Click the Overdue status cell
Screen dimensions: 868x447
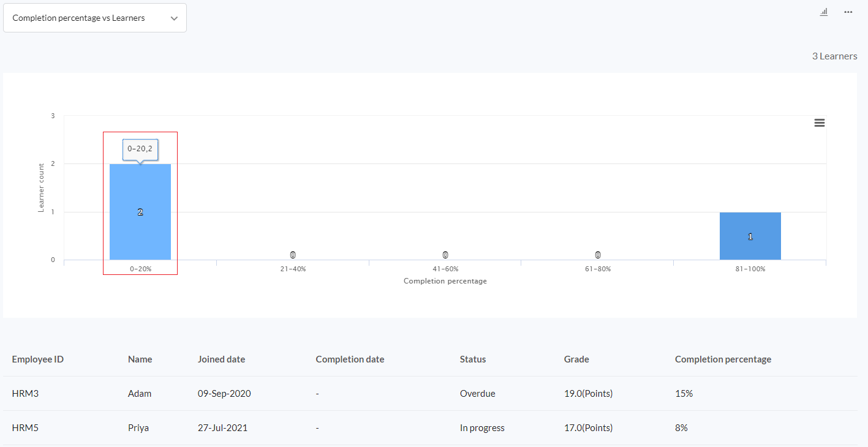(478, 394)
